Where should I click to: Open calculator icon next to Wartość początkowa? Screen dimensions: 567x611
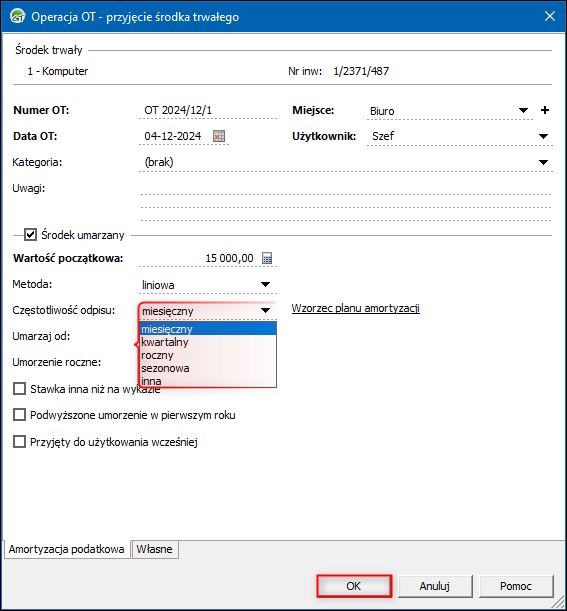click(267, 258)
